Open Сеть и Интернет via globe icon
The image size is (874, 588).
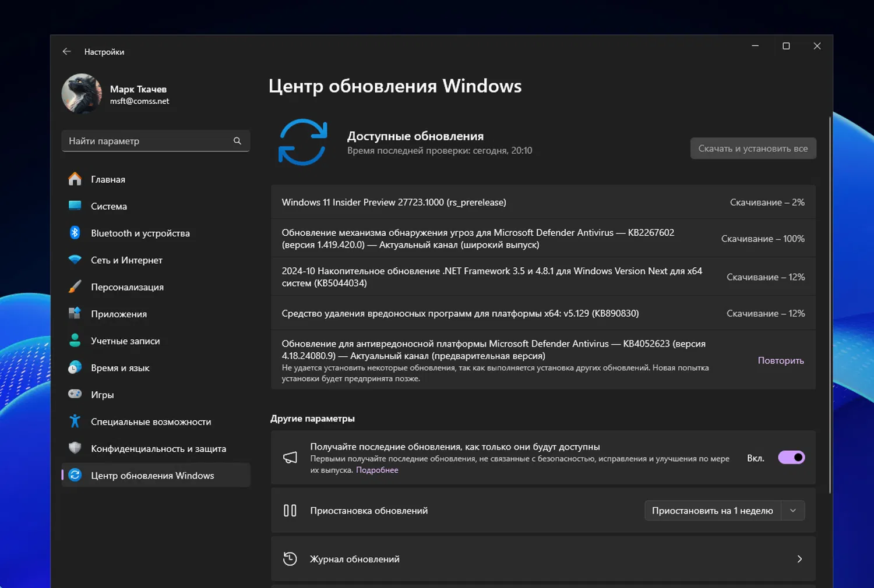[x=75, y=260]
